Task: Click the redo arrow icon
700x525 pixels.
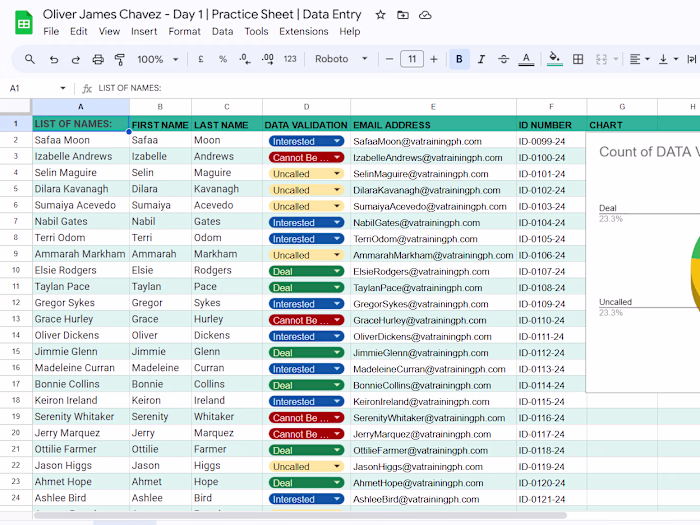Action: 75,59
